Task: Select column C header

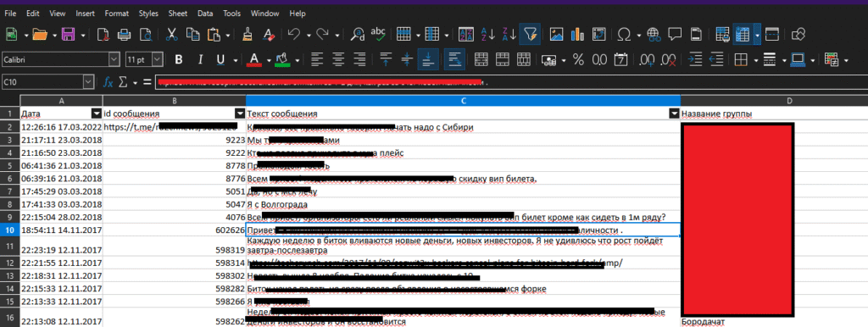Action: 464,101
